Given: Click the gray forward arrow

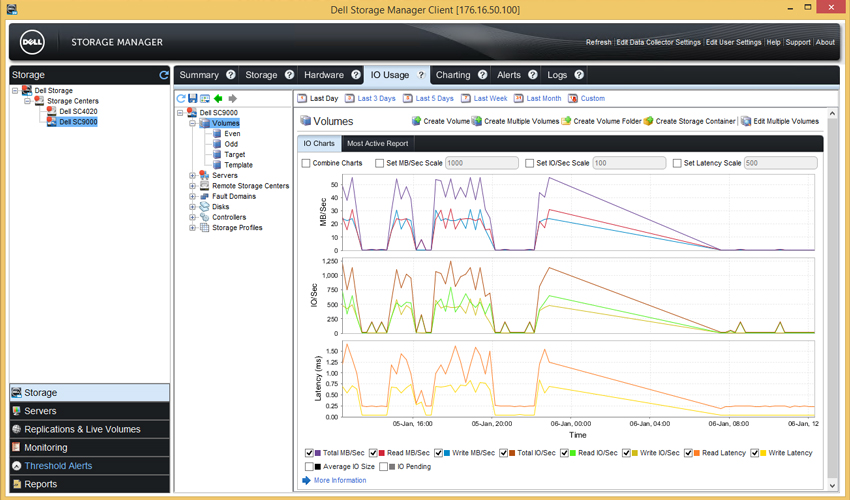Looking at the screenshot, I should click(233, 99).
